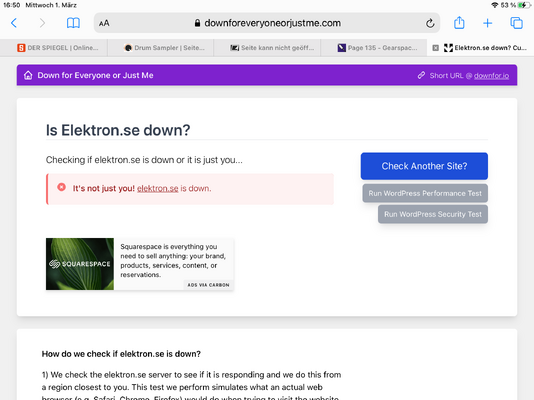The image size is (534, 400).
Task: Run WordPress Performance Test
Action: tap(425, 193)
